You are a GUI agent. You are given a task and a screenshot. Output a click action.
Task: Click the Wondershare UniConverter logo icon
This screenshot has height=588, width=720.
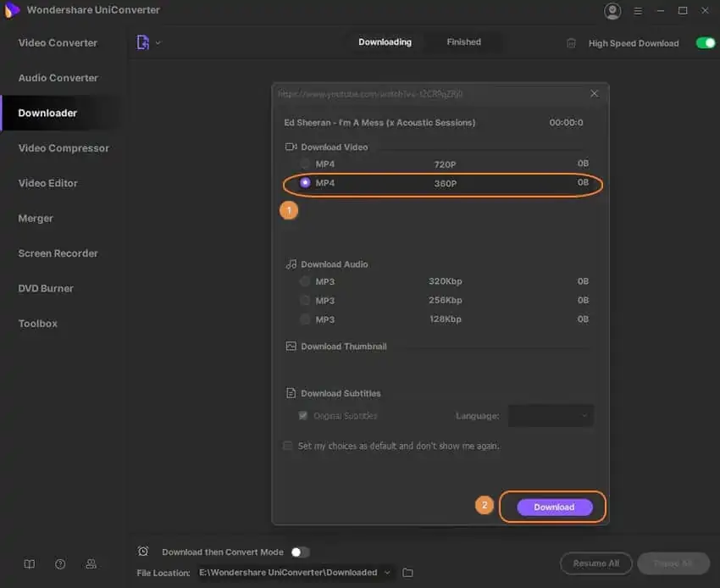(12, 9)
